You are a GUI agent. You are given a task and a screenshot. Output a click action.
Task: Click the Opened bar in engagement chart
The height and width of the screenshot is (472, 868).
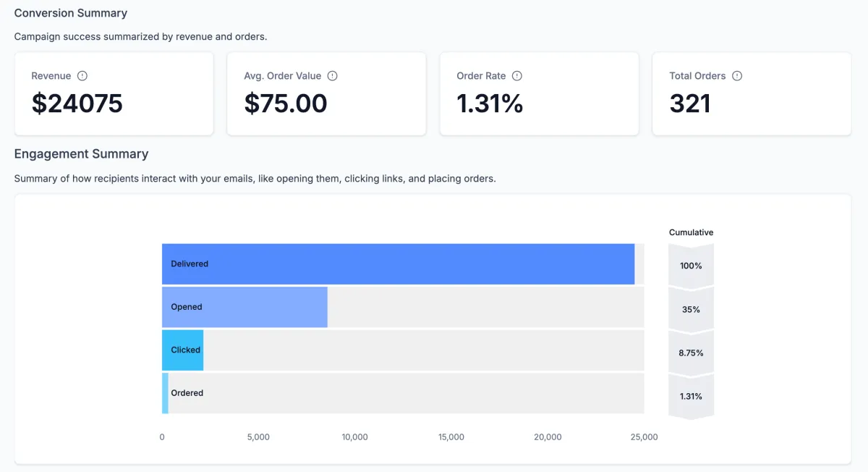click(244, 307)
